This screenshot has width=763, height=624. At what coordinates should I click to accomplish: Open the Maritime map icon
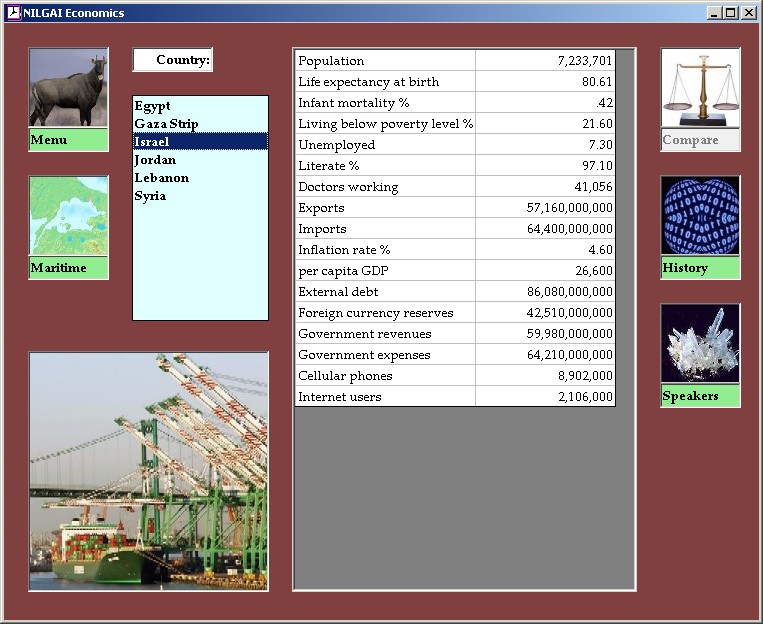(x=68, y=216)
